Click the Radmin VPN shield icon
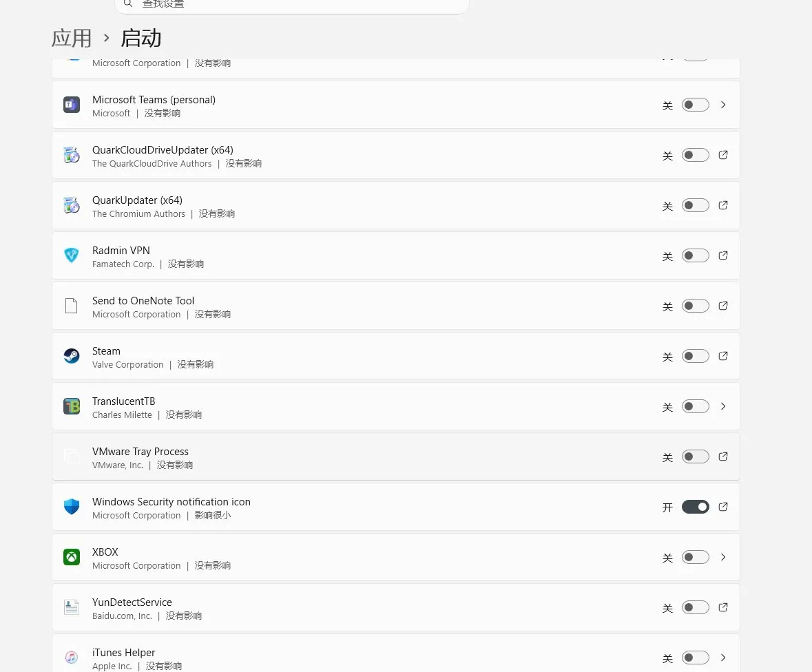This screenshot has height=672, width=812. 72,255
